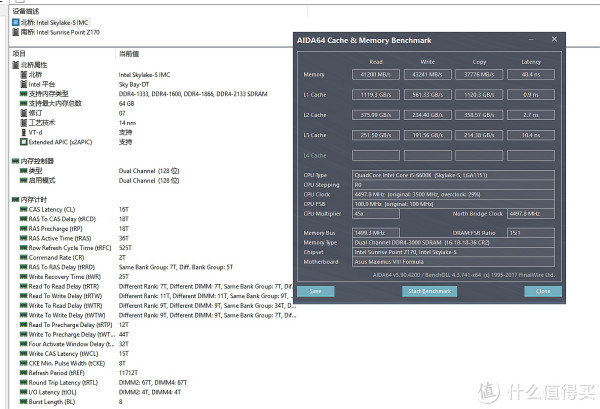Select the DIMM2: 67T, DIMM4: 67T value

point(153,383)
